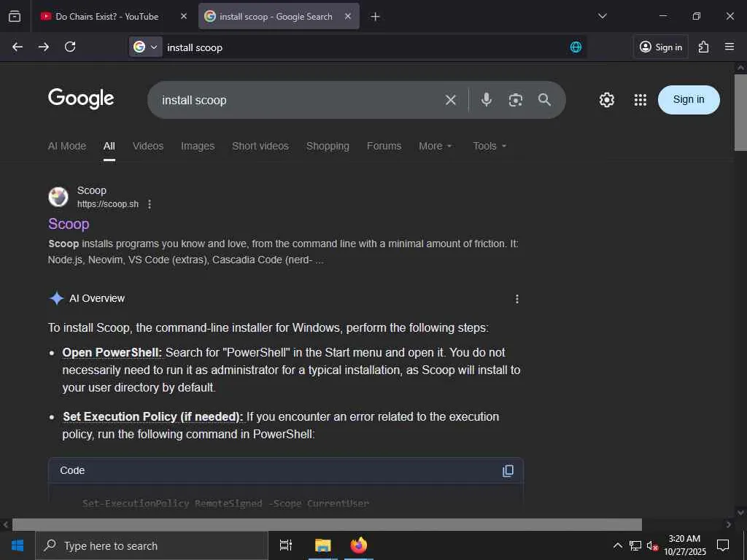Open a new browser tab
747x560 pixels.
coord(376,17)
